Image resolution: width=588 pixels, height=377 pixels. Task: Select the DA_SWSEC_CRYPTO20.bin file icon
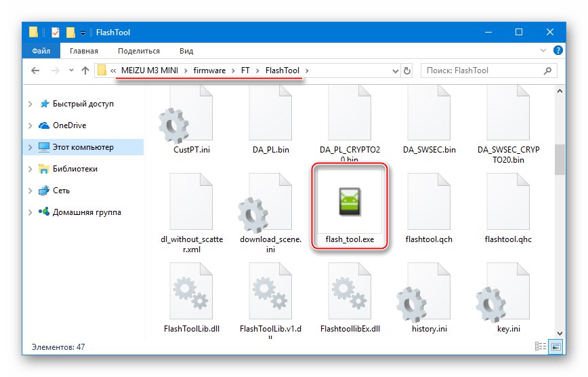click(508, 113)
